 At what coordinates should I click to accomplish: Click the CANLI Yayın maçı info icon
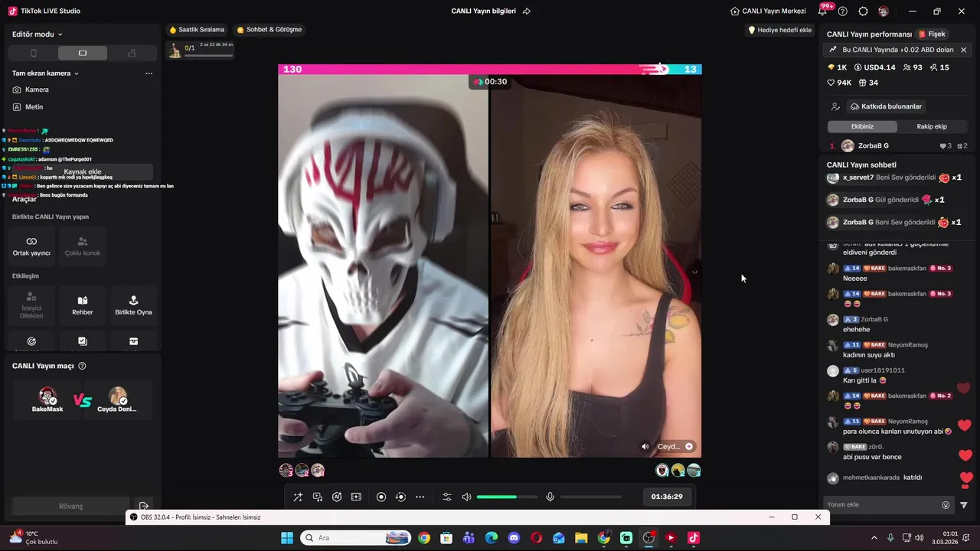[x=82, y=366]
